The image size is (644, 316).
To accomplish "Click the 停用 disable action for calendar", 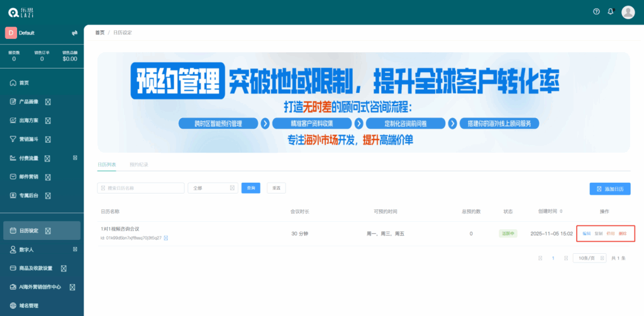I will tap(610, 233).
